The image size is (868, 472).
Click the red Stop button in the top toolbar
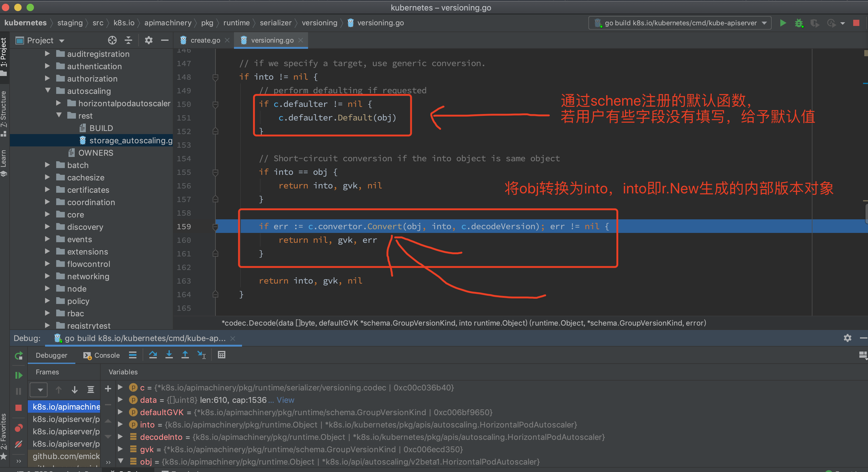(856, 23)
